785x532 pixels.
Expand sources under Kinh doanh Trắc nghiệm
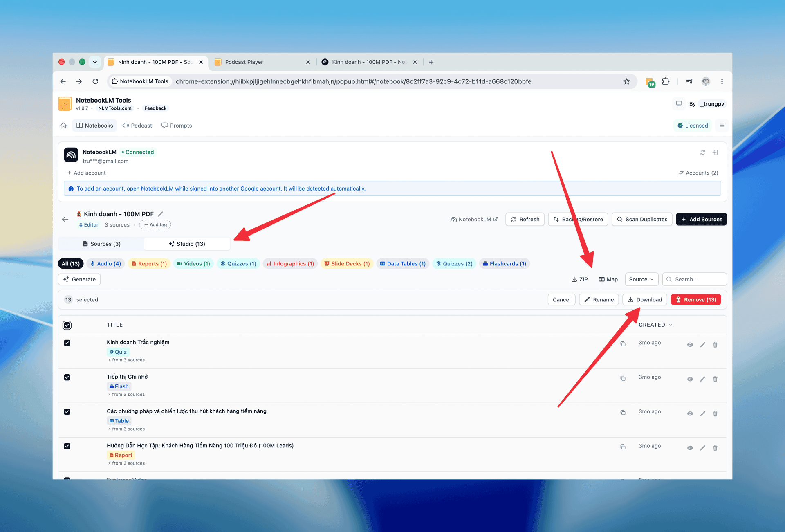(126, 360)
